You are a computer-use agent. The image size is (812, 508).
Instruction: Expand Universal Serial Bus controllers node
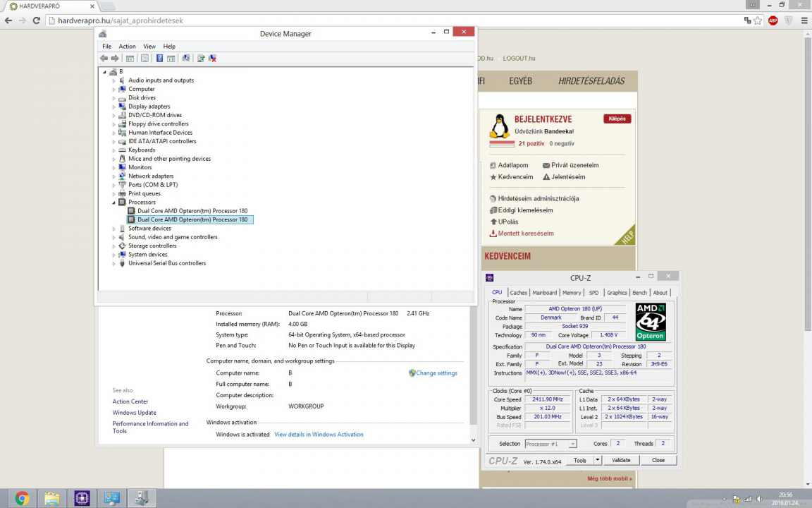tap(114, 263)
